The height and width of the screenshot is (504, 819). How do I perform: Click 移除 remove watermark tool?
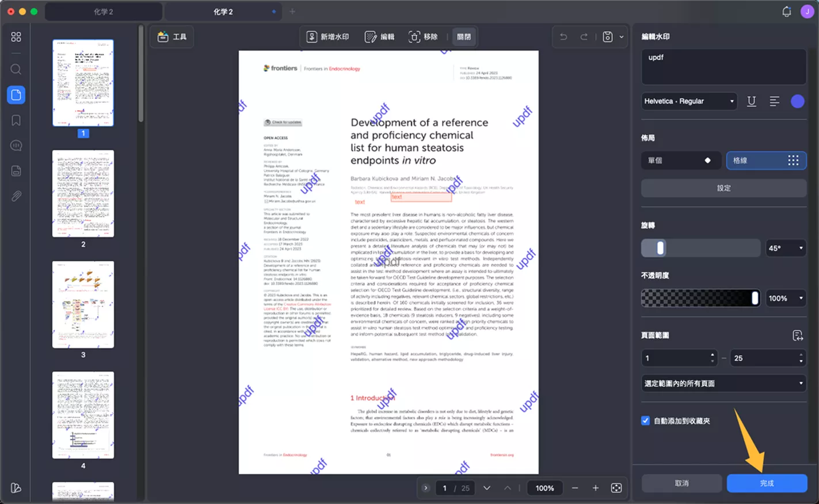tap(423, 37)
